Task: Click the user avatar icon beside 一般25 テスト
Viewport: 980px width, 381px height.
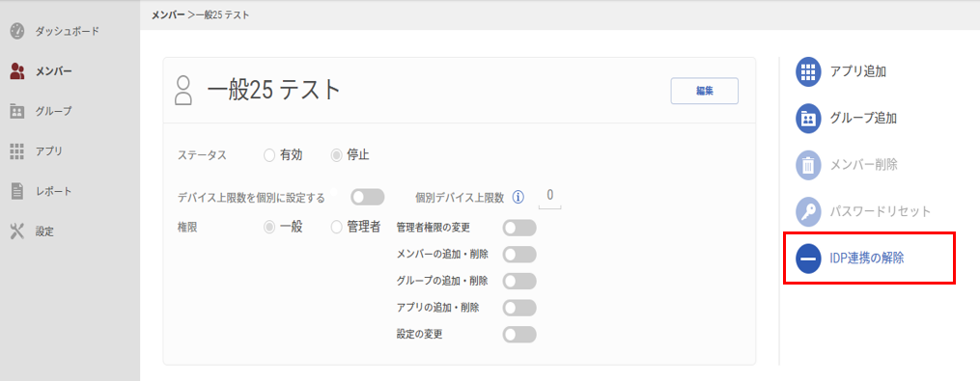Action: pyautogui.click(x=183, y=91)
